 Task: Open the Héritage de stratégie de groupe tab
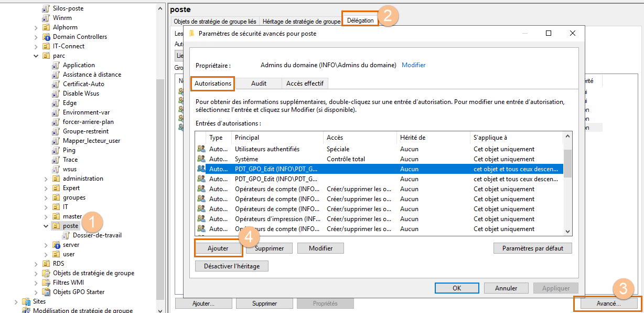(x=301, y=22)
